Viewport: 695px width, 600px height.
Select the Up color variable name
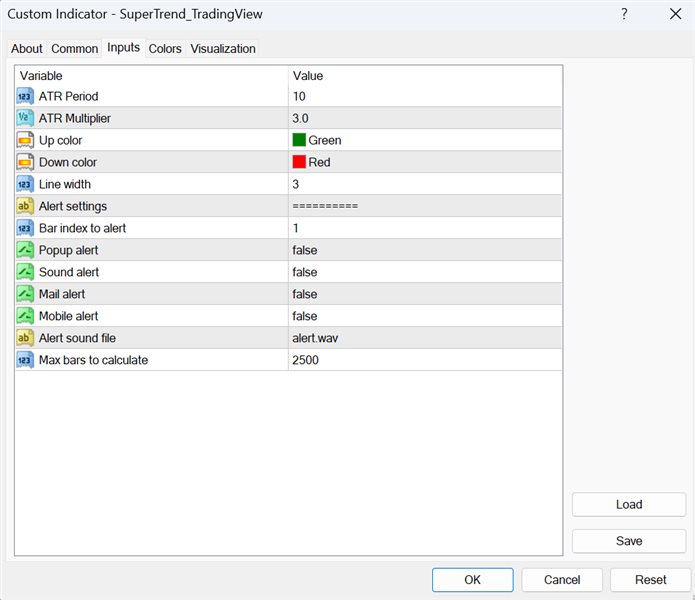click(61, 140)
